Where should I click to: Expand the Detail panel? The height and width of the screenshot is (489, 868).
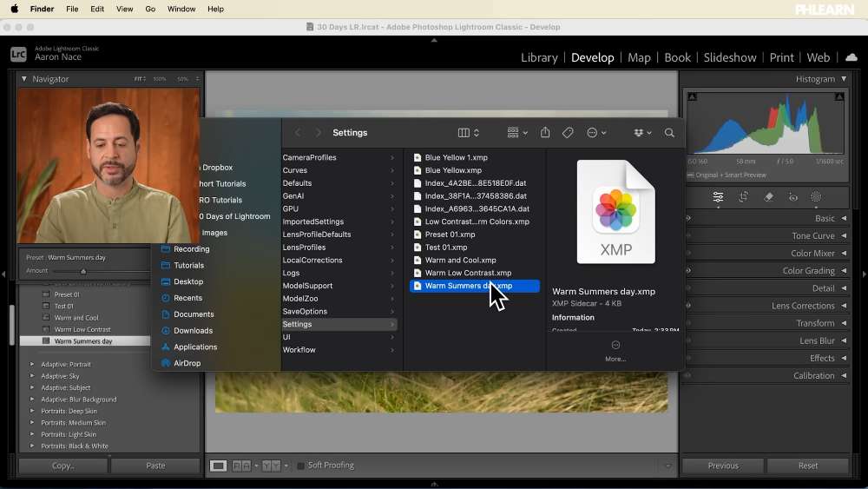(x=844, y=288)
